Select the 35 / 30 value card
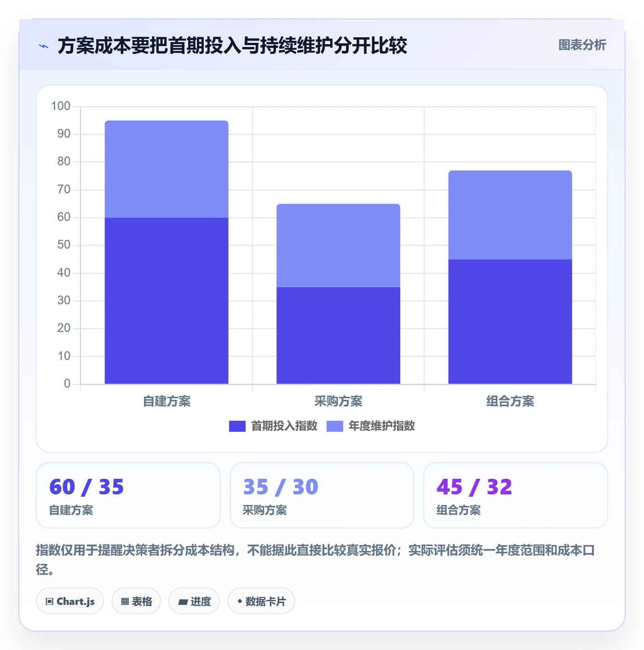 click(x=322, y=495)
